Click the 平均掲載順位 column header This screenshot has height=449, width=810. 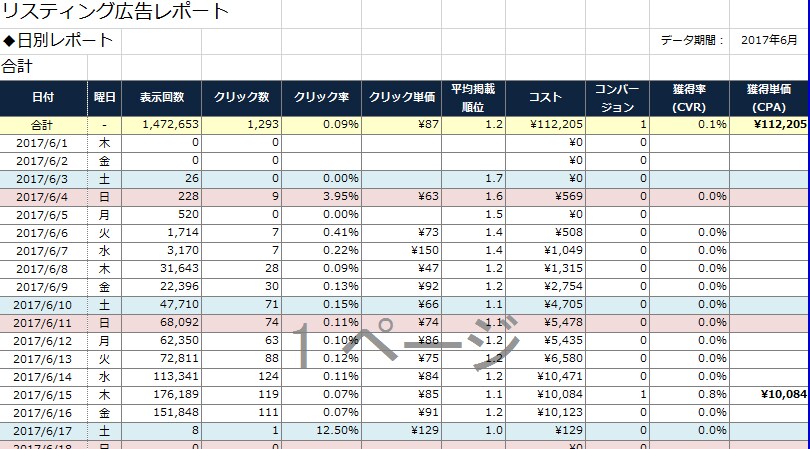tap(473, 98)
